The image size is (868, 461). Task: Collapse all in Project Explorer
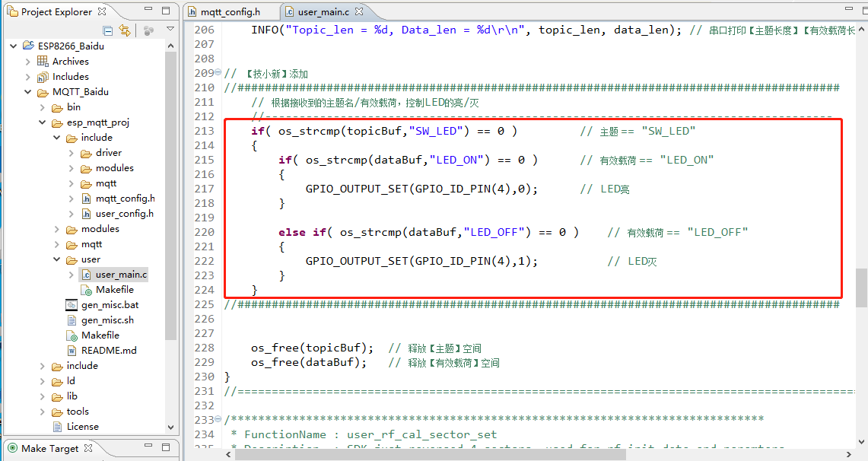(x=108, y=28)
